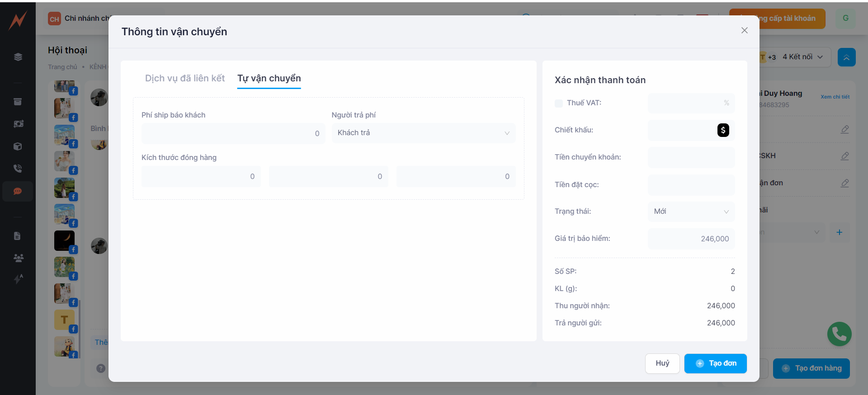Open the customers group sidebar icon

pyautogui.click(x=18, y=258)
